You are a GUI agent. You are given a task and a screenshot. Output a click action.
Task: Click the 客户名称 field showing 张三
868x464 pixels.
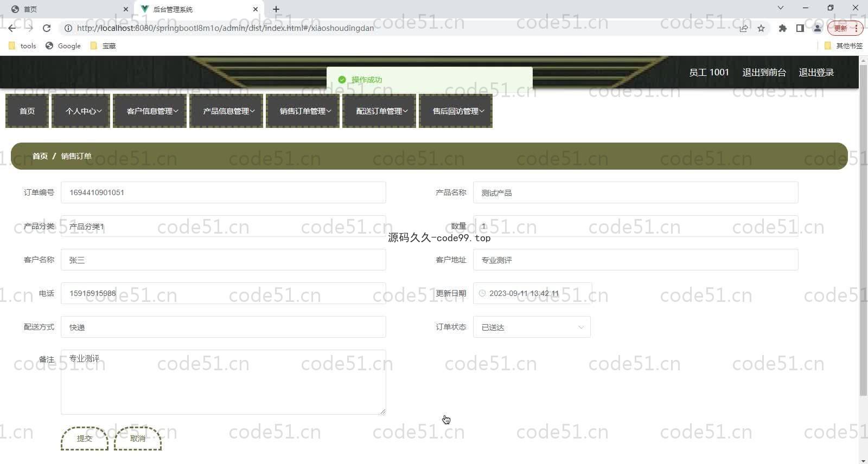(x=224, y=260)
